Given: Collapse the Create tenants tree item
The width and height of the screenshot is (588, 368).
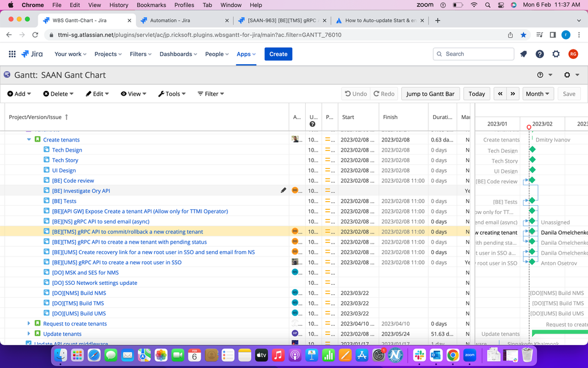Looking at the screenshot, I should pos(29,139).
